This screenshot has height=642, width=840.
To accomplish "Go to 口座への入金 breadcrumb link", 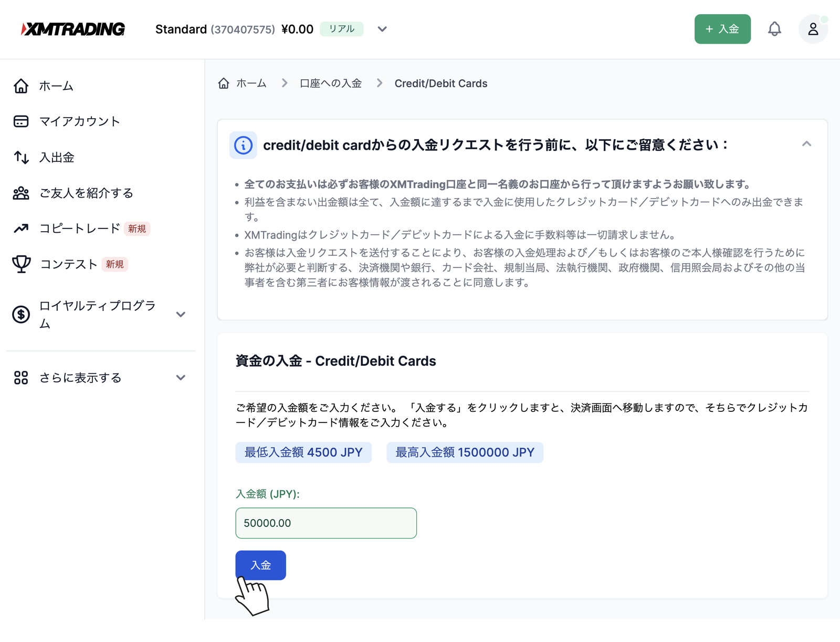I will (x=331, y=84).
